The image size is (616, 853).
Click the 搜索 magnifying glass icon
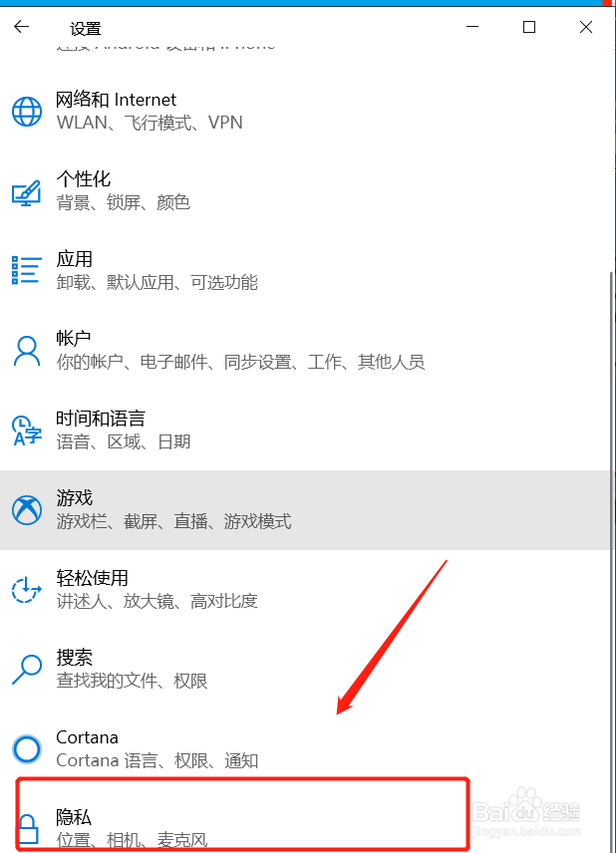pos(27,669)
